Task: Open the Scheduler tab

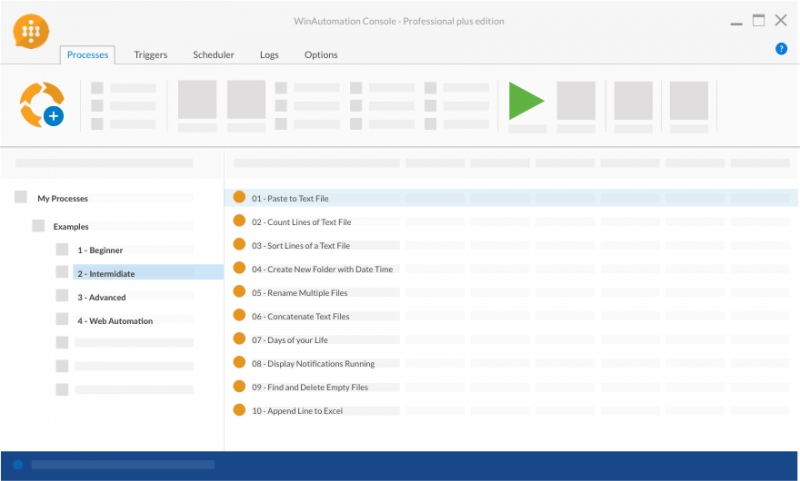Action: tap(213, 55)
